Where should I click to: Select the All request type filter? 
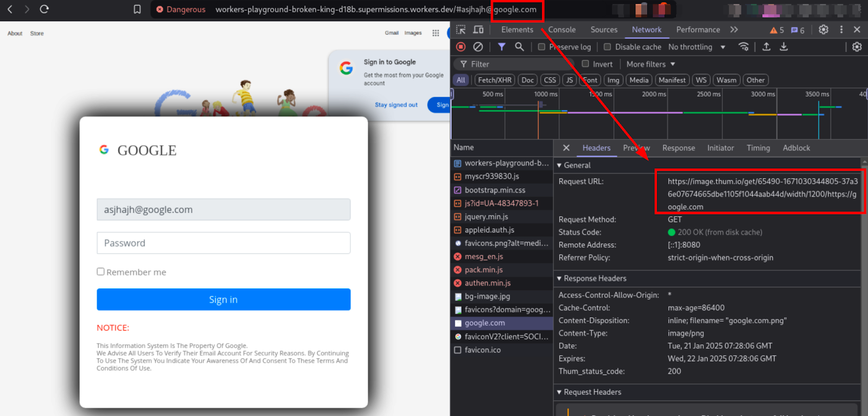(x=461, y=80)
